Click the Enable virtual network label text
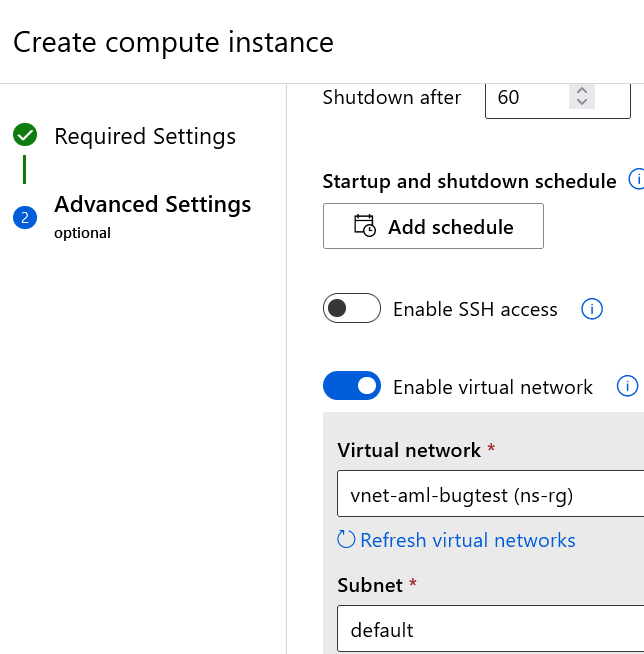This screenshot has height=654, width=644. coord(492,387)
